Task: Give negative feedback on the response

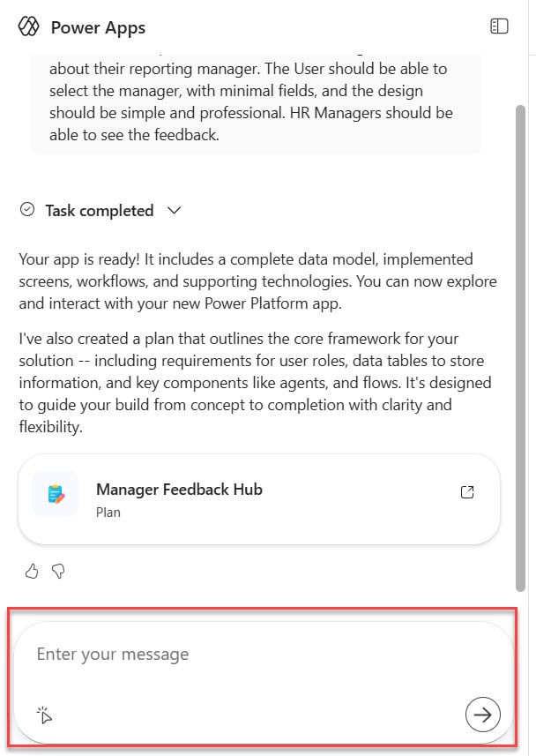Action: tap(58, 572)
